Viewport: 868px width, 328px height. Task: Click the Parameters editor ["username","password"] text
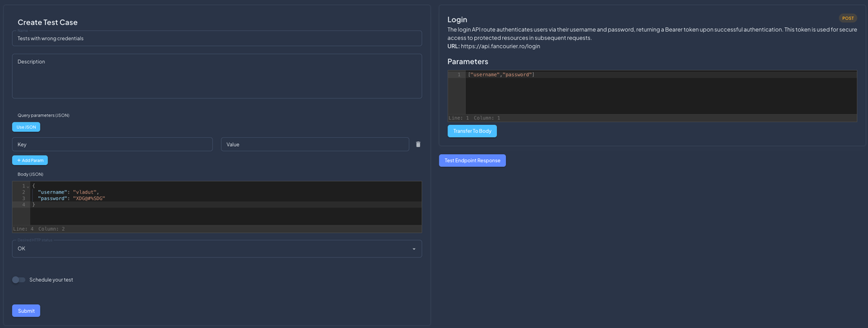coord(501,75)
